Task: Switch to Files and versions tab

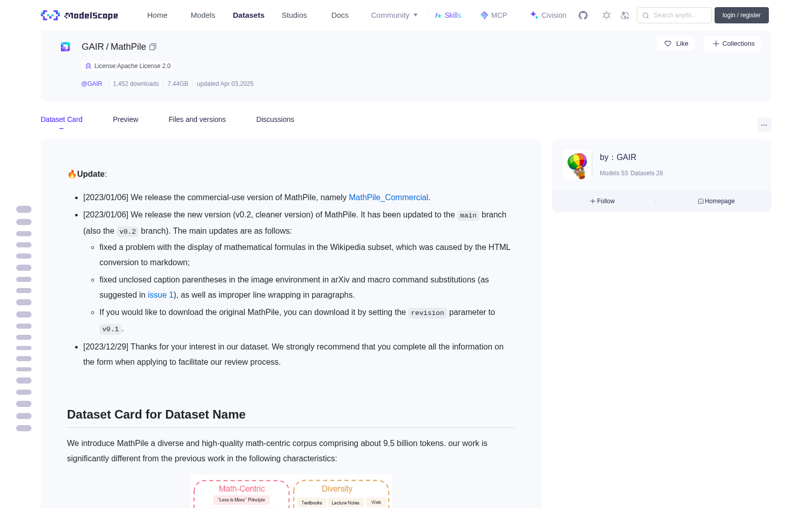Action: [197, 119]
